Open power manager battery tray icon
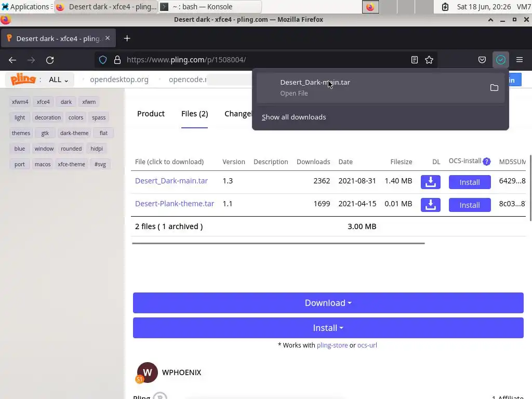532x399 pixels. pos(445,7)
